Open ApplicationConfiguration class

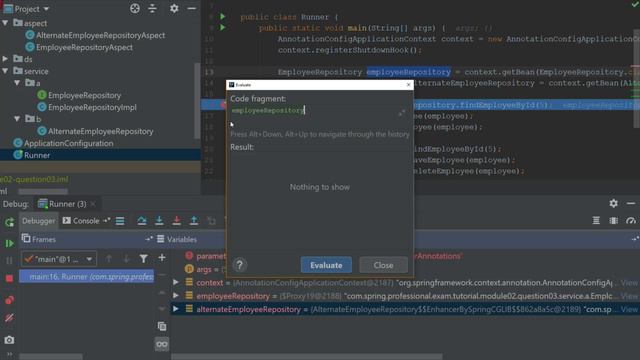[x=68, y=143]
